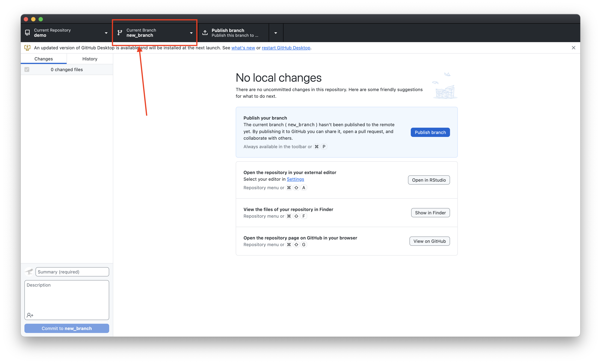Click the update available download icon
601x364 pixels.
(27, 48)
